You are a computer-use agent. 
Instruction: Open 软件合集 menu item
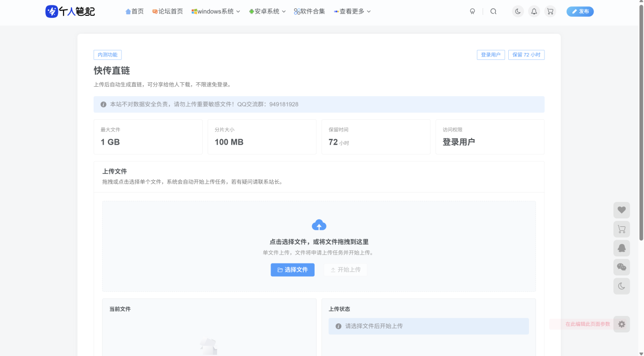[309, 11]
